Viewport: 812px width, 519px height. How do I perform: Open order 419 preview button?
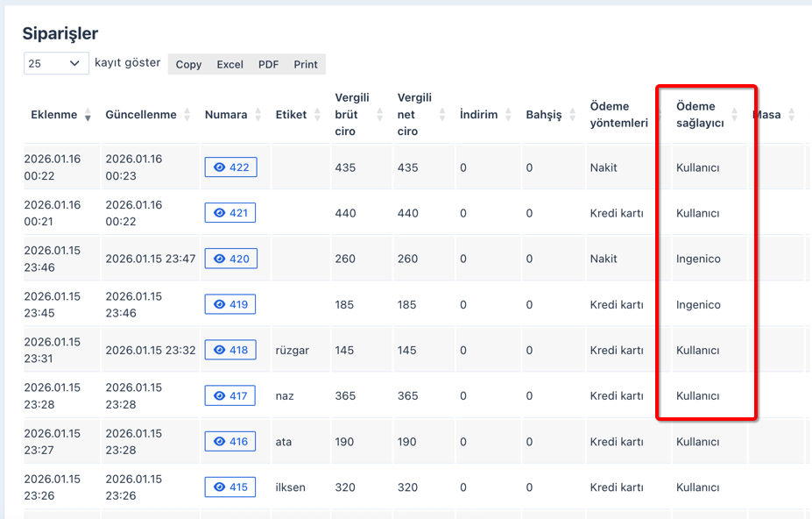click(229, 304)
